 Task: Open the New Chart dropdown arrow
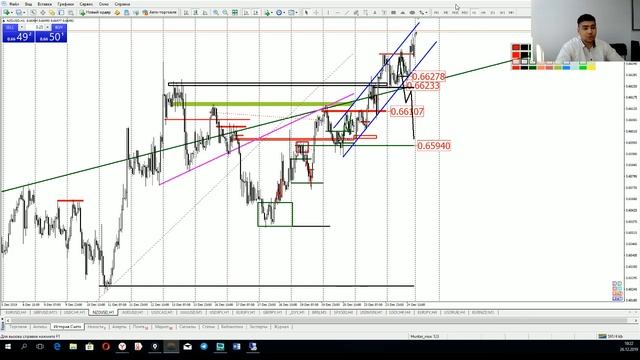tap(12, 12)
